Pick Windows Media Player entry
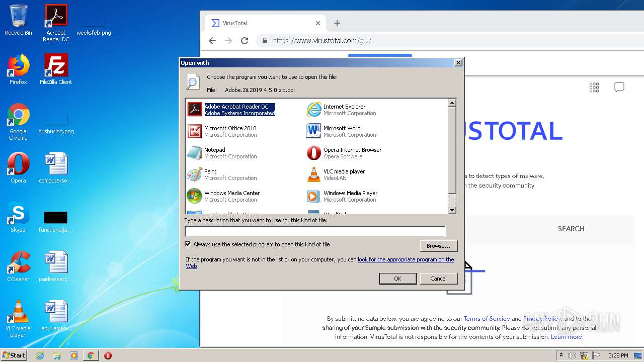 tap(342, 196)
